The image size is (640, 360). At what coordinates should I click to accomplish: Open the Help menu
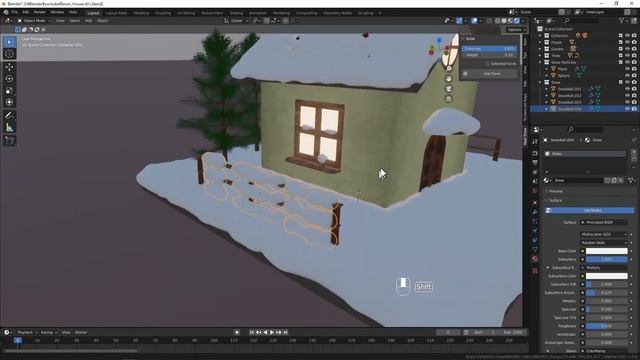[x=73, y=12]
